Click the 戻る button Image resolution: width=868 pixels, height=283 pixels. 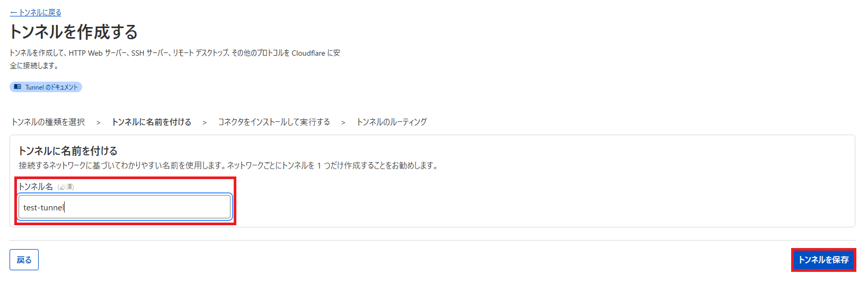pyautogui.click(x=24, y=260)
